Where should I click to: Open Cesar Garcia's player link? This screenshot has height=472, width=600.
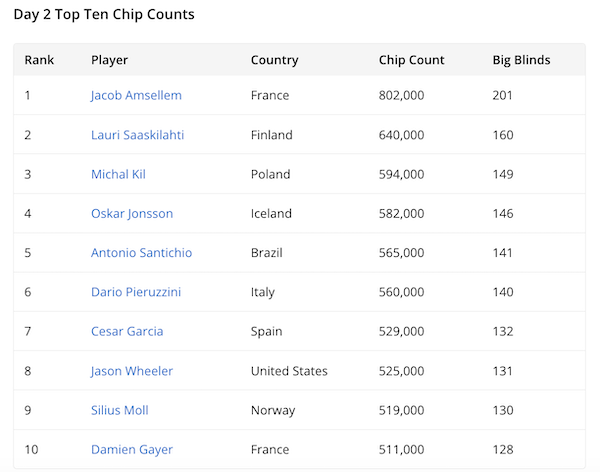(x=127, y=331)
